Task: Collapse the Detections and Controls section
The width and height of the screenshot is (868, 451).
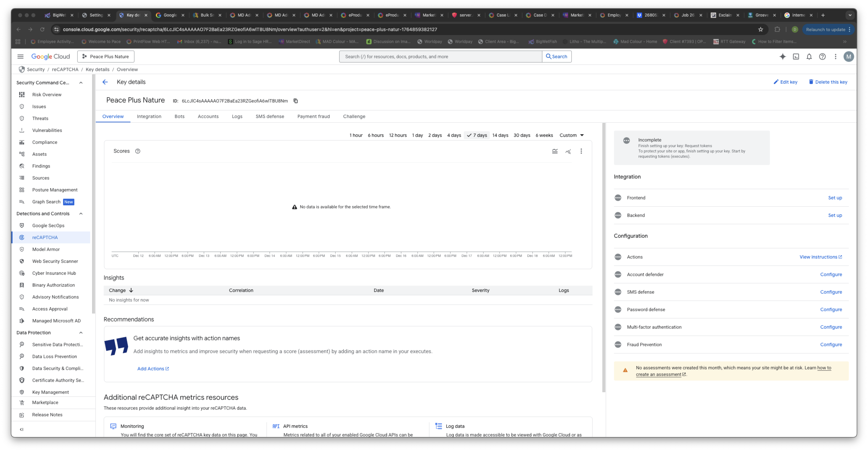Action: (81, 214)
